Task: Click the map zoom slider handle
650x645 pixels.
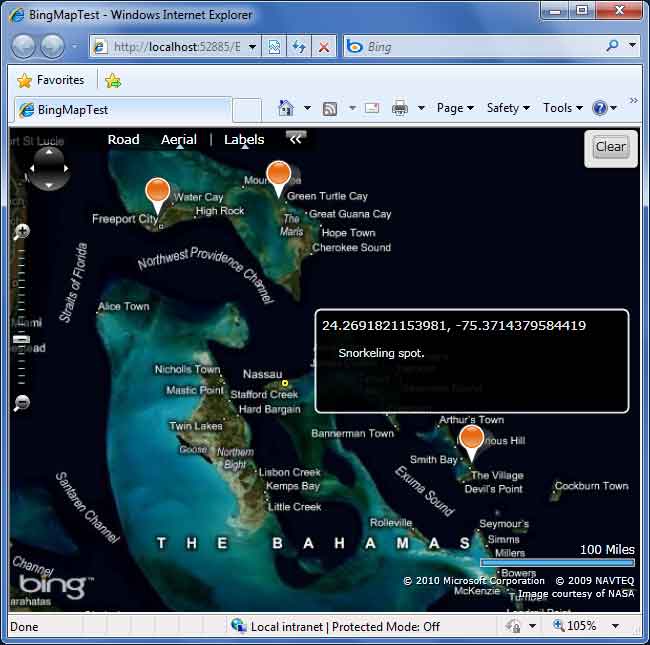Action: [21, 339]
